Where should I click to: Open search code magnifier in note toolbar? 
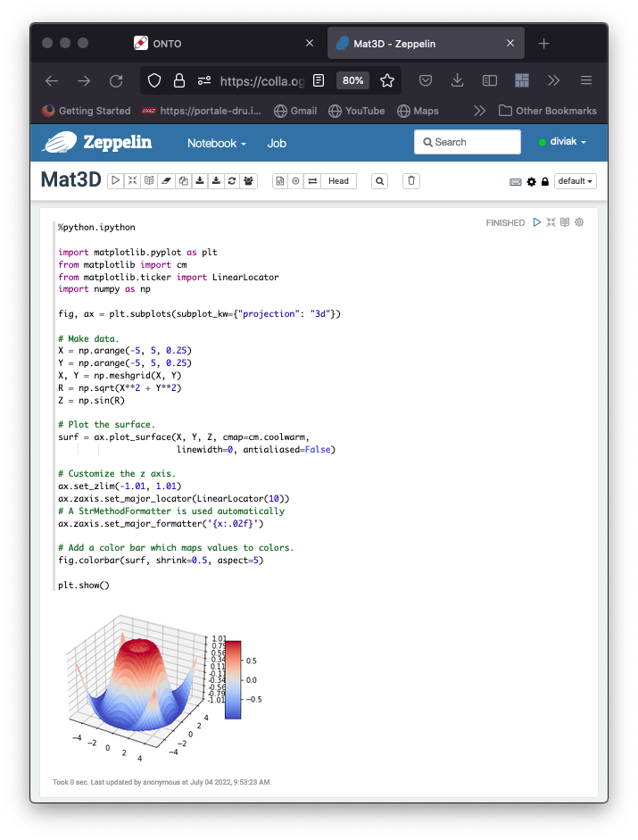(380, 181)
